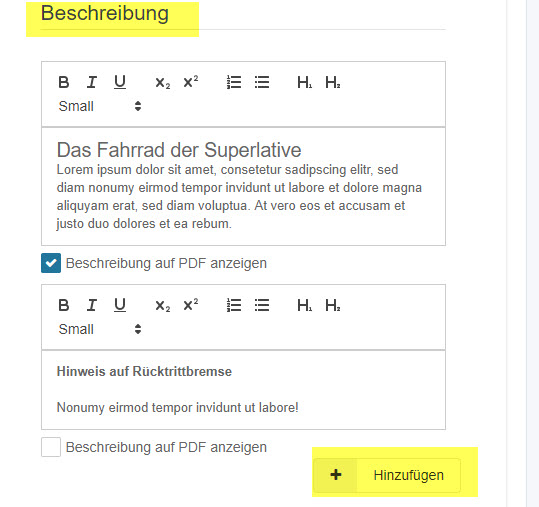Screen dimensions: 539x507
Task: Insert bullet list in first editor
Action: (262, 82)
